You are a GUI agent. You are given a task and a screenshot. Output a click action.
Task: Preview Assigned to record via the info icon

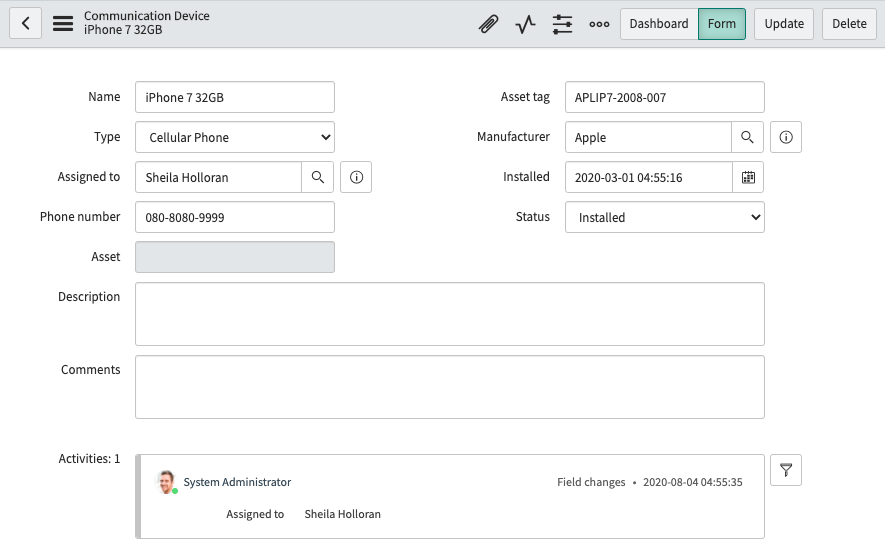[x=356, y=177]
